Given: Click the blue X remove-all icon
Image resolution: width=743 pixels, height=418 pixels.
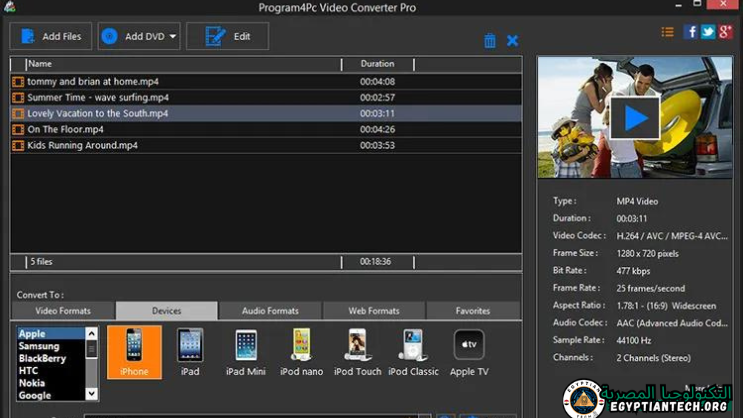Looking at the screenshot, I should pos(512,41).
